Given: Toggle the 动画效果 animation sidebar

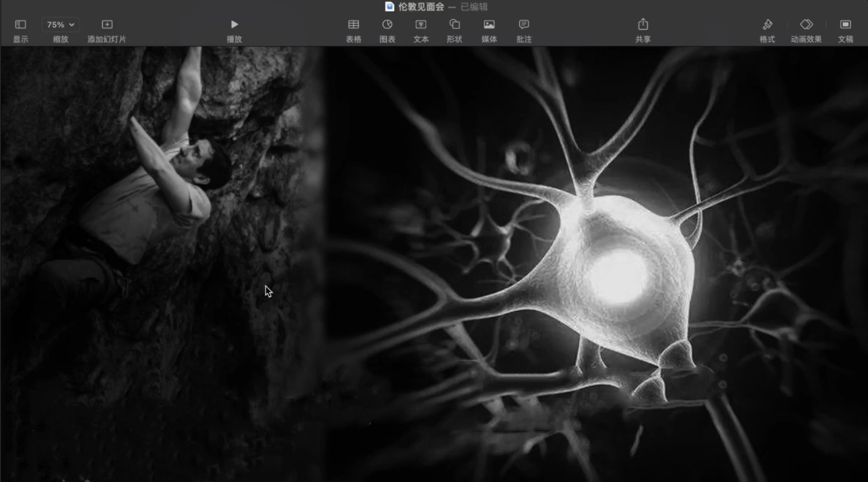Looking at the screenshot, I should tap(806, 25).
